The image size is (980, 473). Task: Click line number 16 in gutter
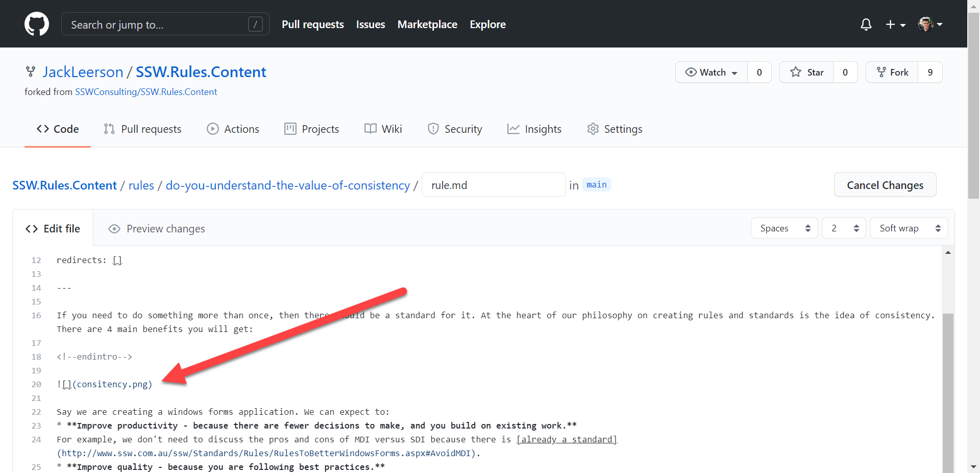36,315
